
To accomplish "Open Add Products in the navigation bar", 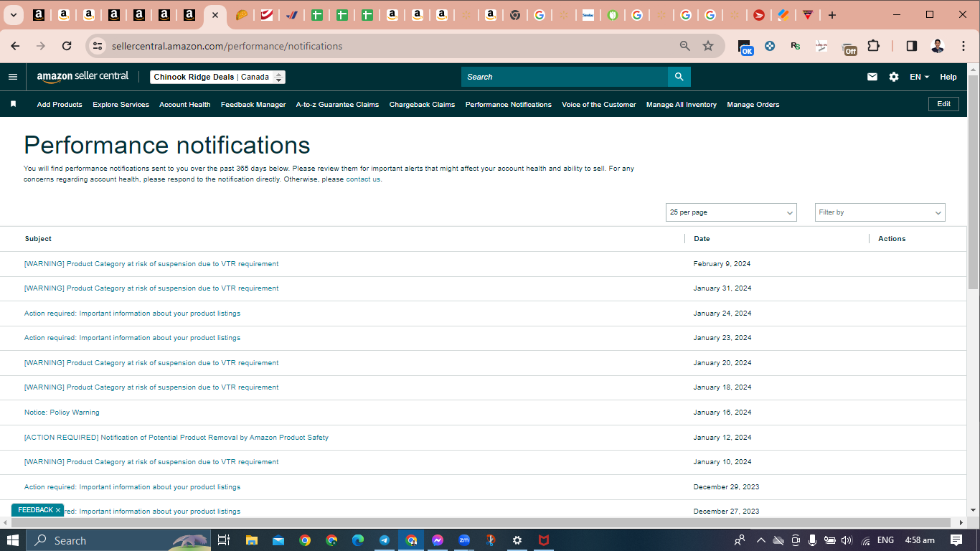I will pos(60,105).
